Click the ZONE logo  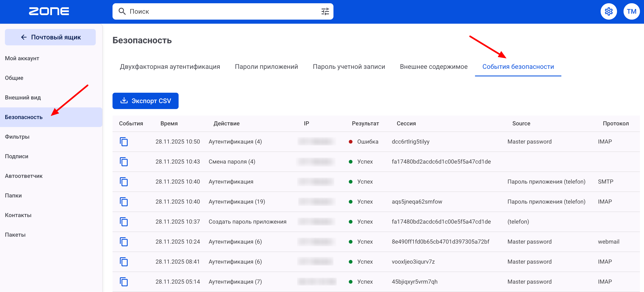(x=49, y=11)
